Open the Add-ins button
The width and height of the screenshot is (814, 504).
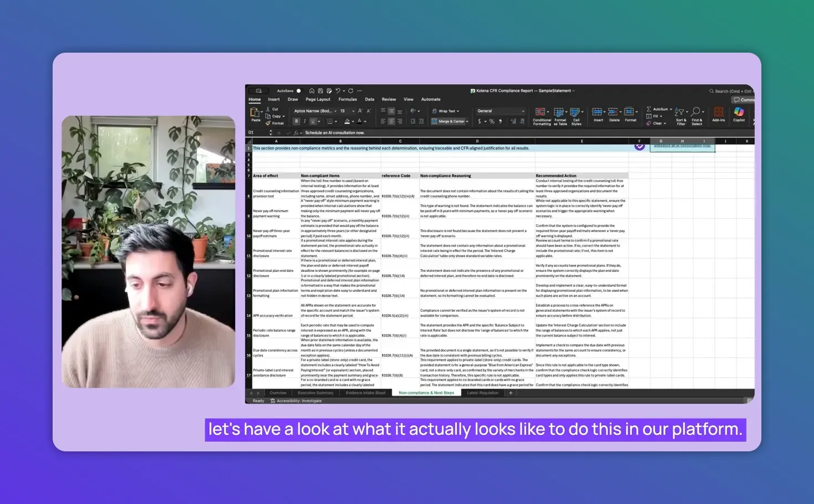[718, 115]
